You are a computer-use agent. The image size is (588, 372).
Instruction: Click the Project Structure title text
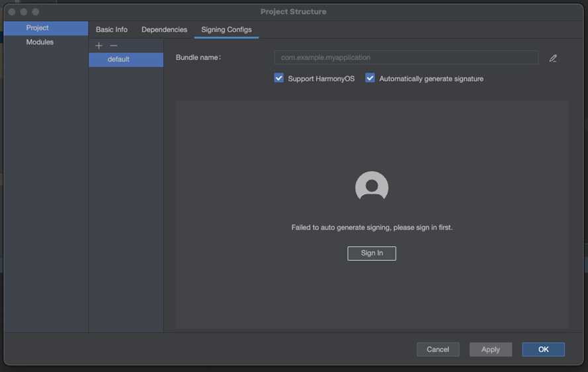pos(293,12)
